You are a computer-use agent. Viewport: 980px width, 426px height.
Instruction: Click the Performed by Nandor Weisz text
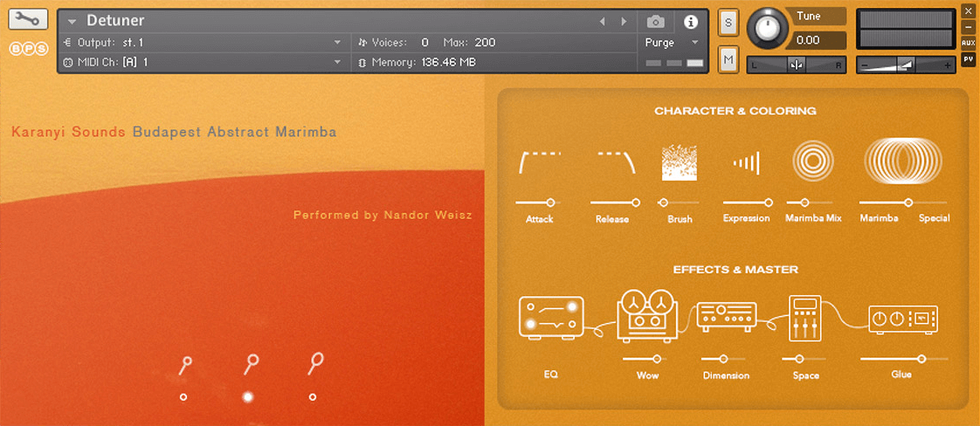[383, 216]
